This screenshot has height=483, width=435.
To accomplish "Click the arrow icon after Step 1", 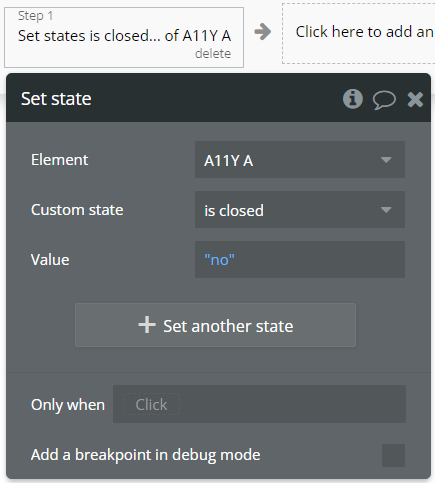I will pos(263,32).
